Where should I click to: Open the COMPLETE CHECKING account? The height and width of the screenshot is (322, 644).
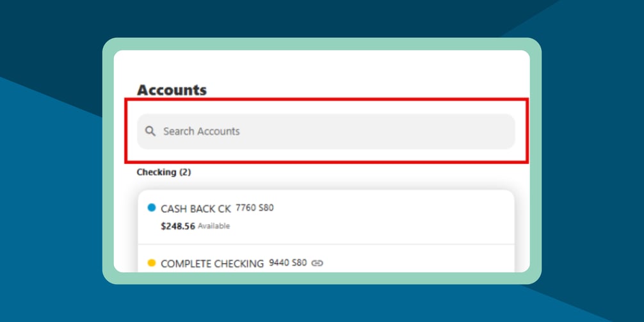pos(212,263)
